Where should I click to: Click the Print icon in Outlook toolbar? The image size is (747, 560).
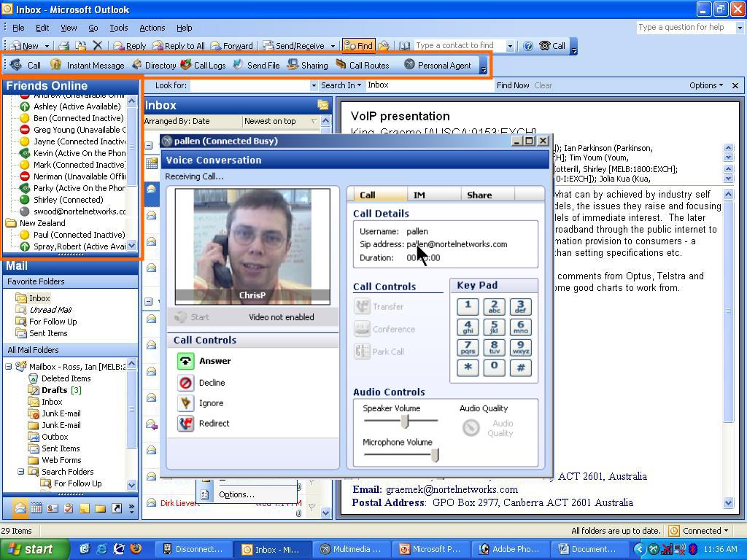64,46
